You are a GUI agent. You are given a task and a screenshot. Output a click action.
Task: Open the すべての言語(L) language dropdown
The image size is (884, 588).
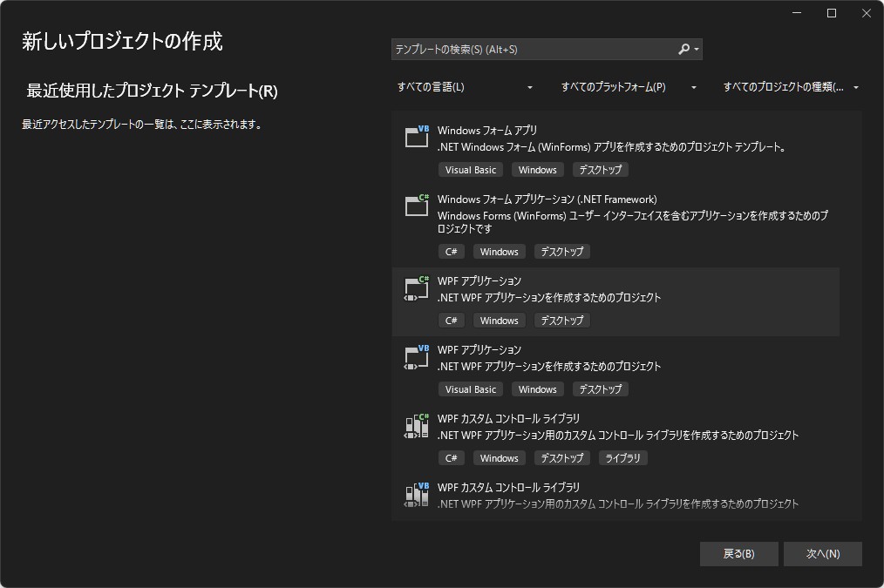coord(465,87)
